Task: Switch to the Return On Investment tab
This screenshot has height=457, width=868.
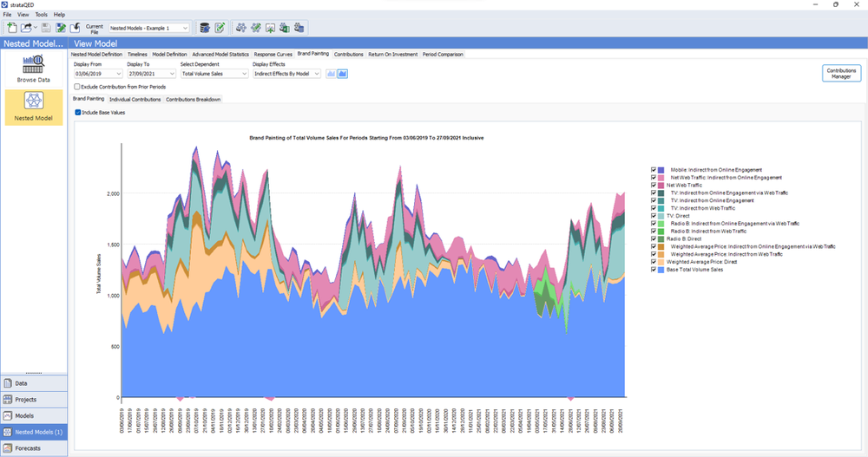Action: coord(393,55)
